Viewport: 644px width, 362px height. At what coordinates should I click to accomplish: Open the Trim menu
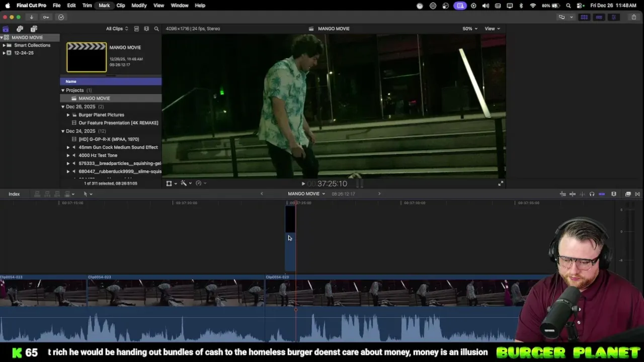[x=87, y=6]
